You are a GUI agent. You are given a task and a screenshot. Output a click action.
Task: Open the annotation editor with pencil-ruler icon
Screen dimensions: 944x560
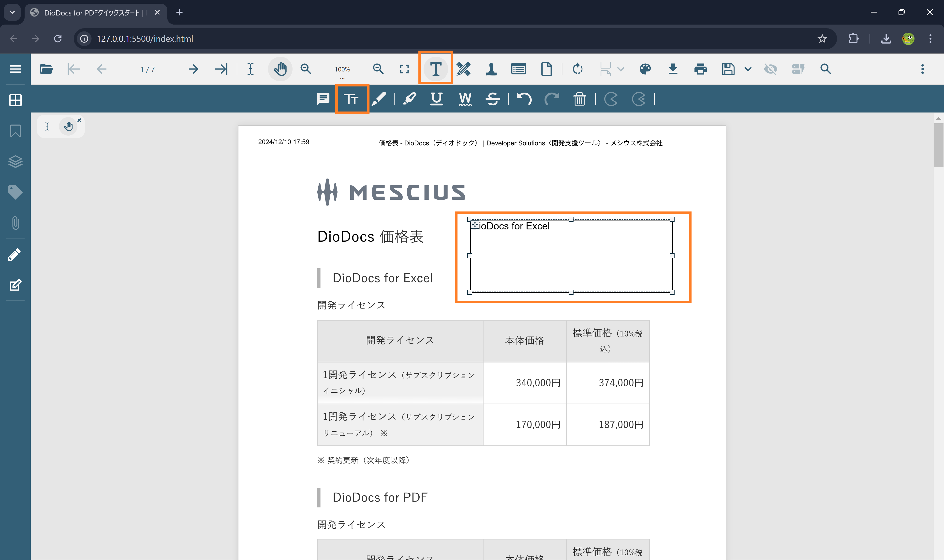(x=464, y=69)
